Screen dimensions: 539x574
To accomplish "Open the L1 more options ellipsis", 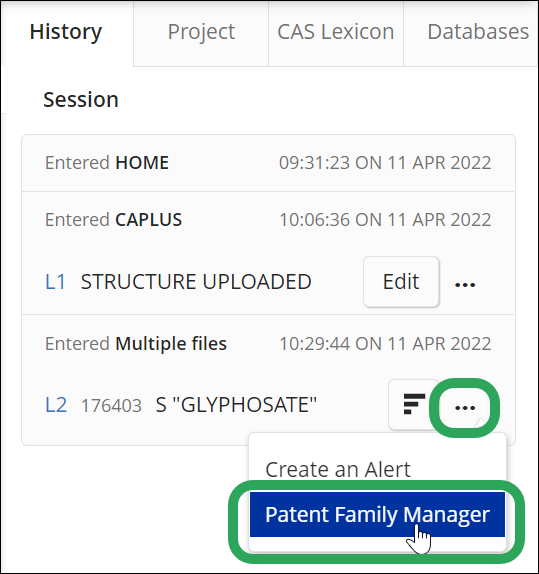I will [465, 284].
